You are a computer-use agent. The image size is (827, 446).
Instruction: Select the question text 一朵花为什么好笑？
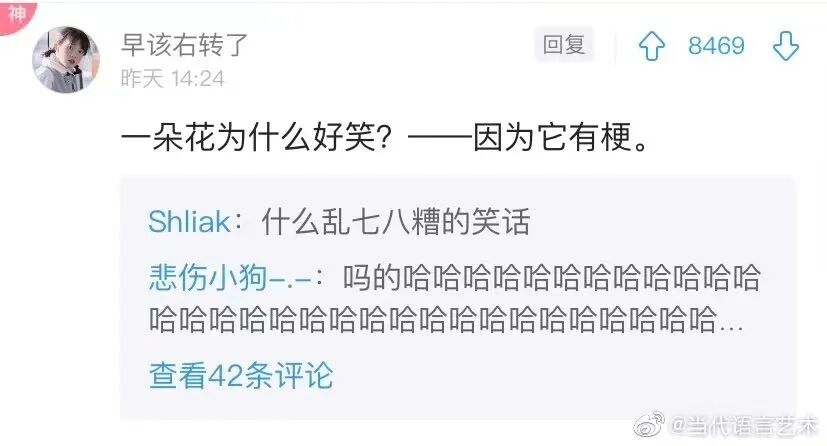pyautogui.click(x=257, y=138)
